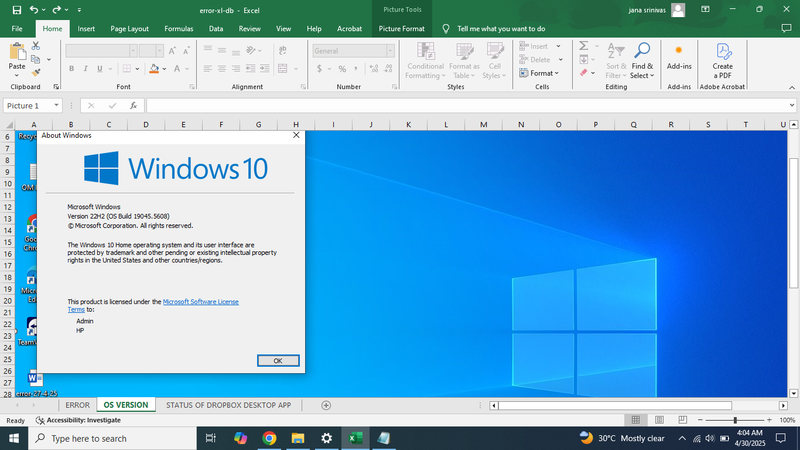Switch to Page Layout view in status bar
The width and height of the screenshot is (800, 450).
click(657, 421)
